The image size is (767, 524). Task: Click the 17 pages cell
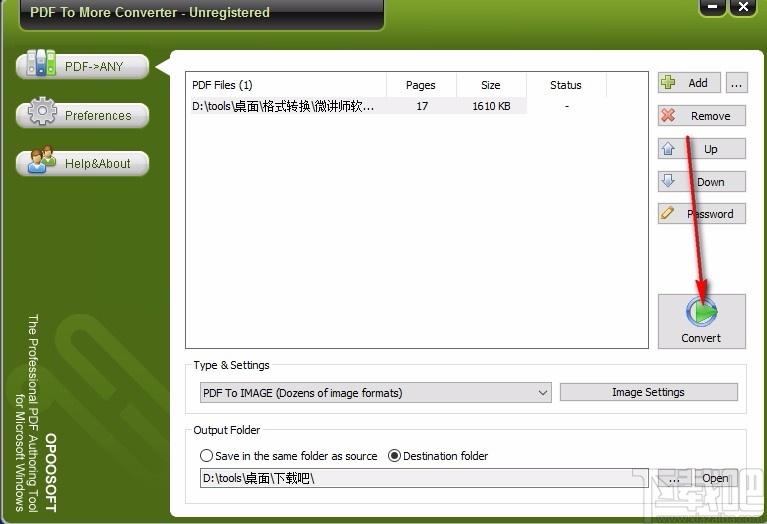[x=422, y=106]
